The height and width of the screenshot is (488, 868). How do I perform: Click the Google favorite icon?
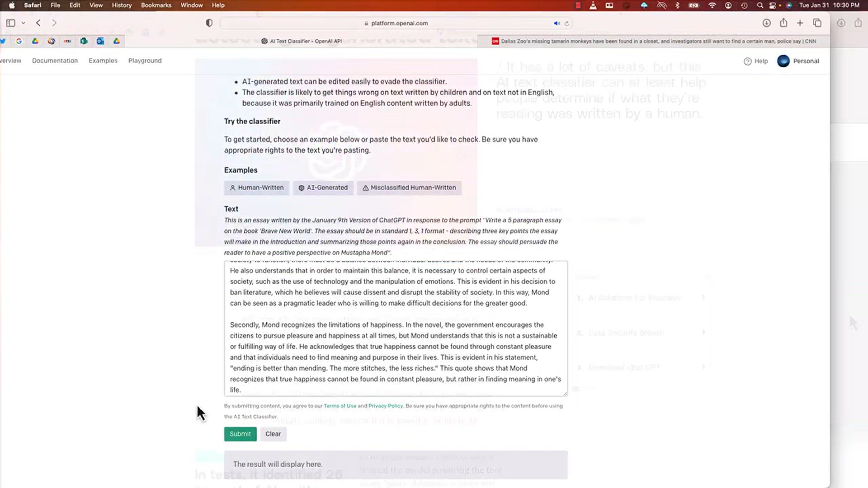click(x=19, y=41)
